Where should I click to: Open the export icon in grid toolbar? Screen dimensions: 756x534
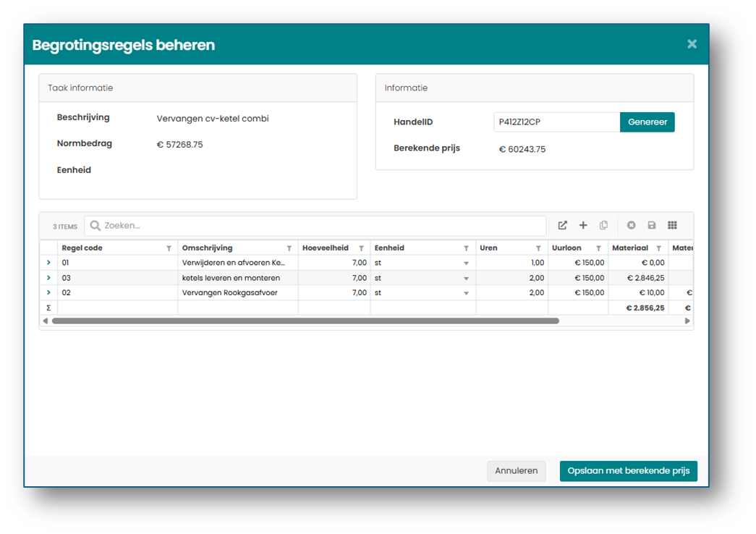click(x=562, y=225)
